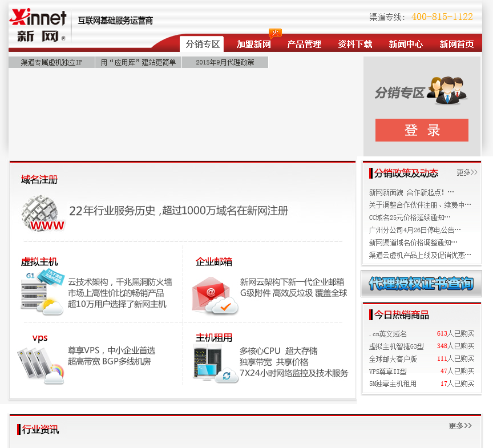The height and width of the screenshot is (448, 493).
Task: Select the 渠道专属虚机独立IP banner tab
Action: click(51, 62)
